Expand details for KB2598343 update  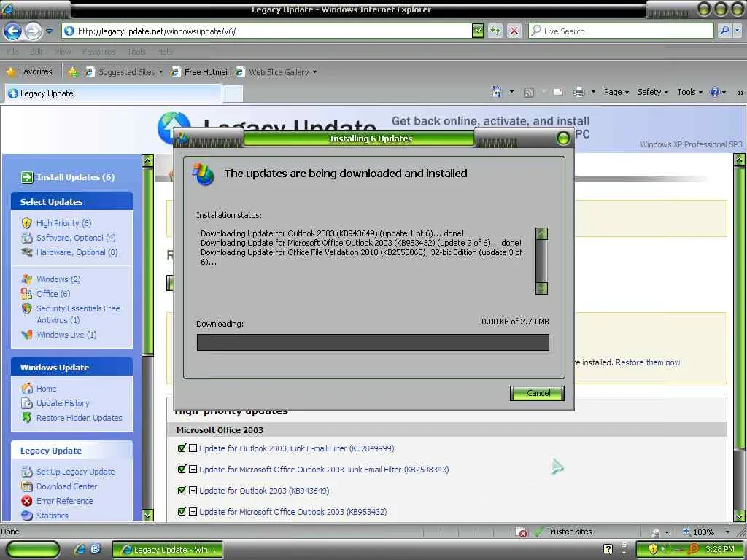pyautogui.click(x=193, y=470)
